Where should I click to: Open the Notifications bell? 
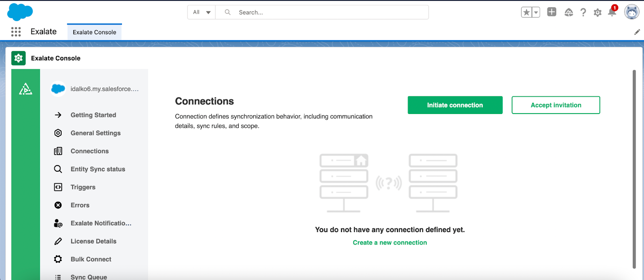coord(612,12)
